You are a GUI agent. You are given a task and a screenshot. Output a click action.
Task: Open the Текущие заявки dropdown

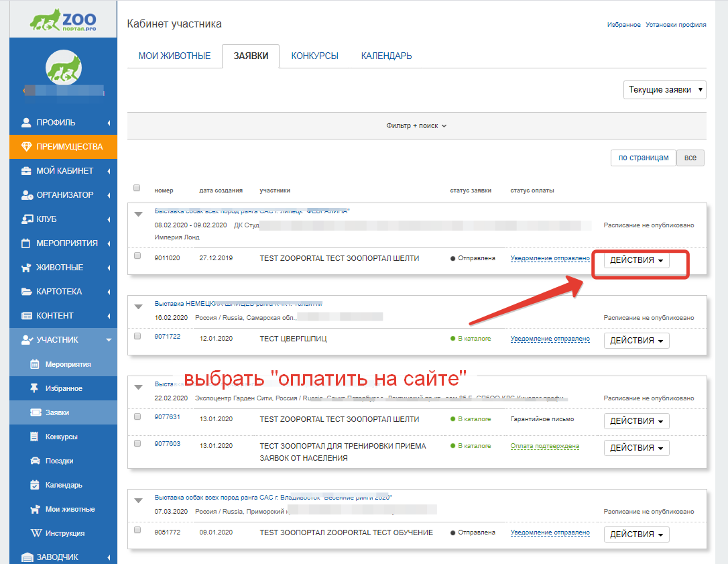[664, 90]
